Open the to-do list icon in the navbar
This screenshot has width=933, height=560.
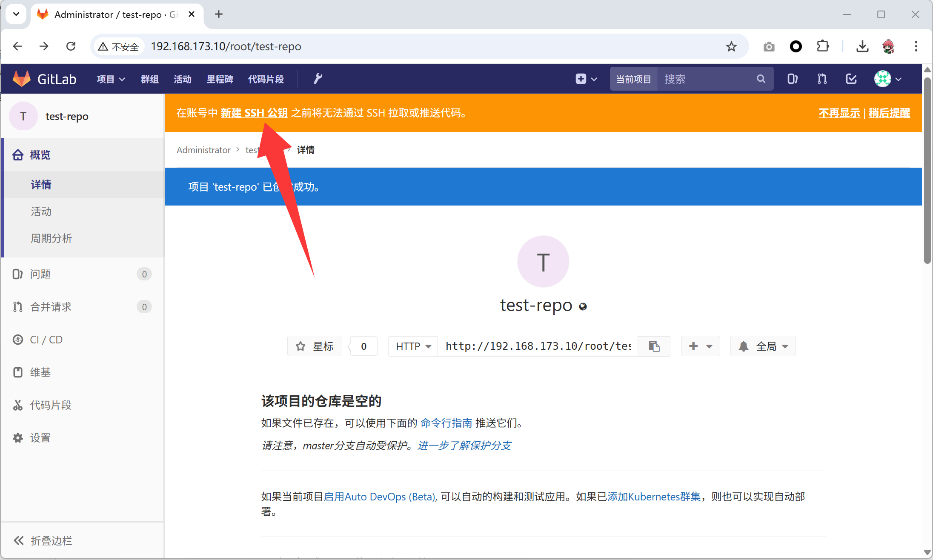click(851, 79)
